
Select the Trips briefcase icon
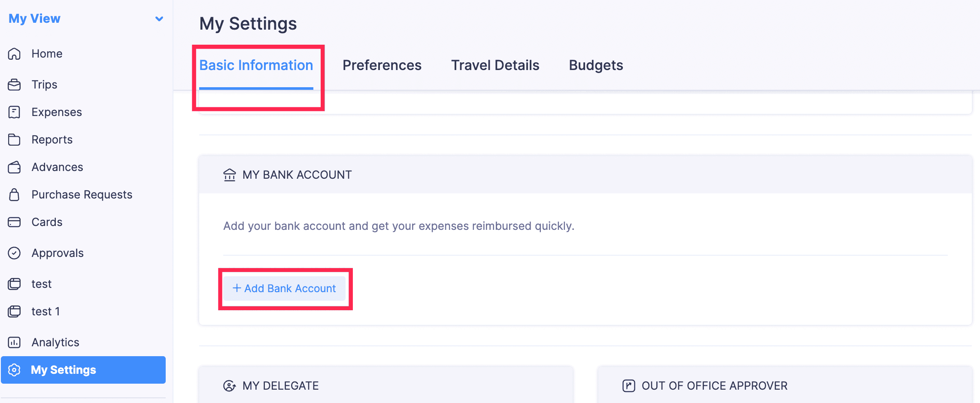click(x=14, y=84)
